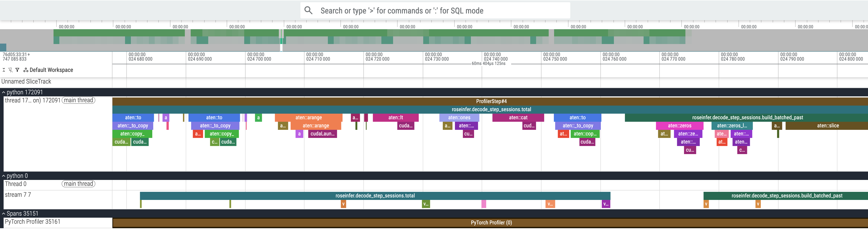868x239 pixels.
Task: Open the track filter funnel icon
Action: [17, 70]
